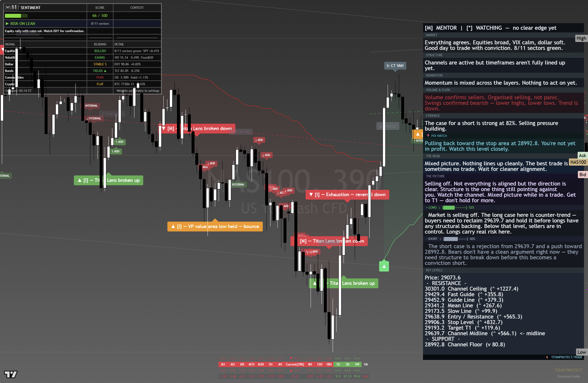588x383 pixels.
Task: Click the EASING reading for Volatility
Action: 100,57
